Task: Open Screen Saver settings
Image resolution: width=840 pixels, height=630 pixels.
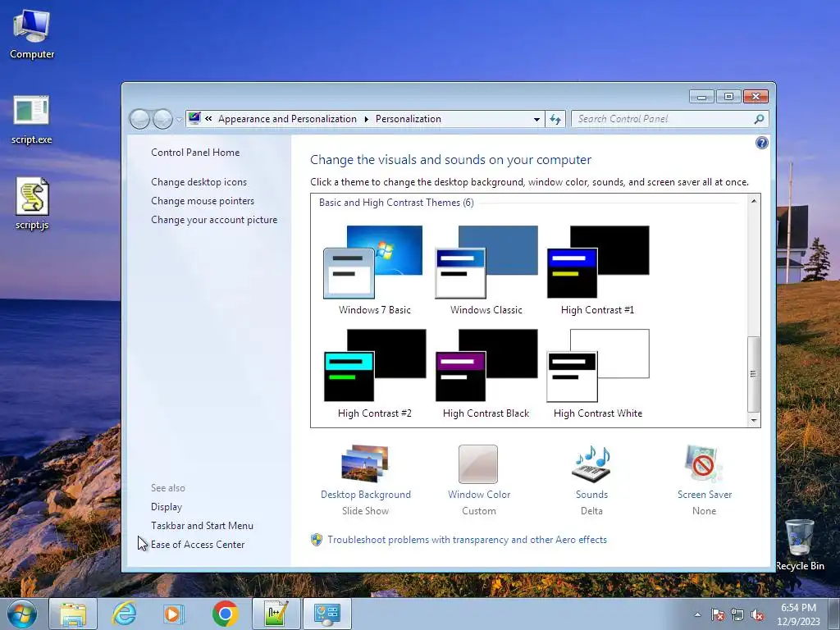Action: [704, 480]
